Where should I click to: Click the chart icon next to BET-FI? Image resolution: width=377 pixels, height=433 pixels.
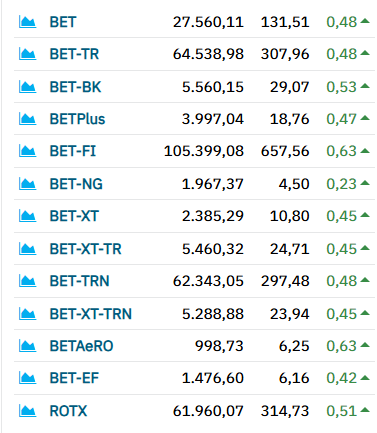pos(27,151)
